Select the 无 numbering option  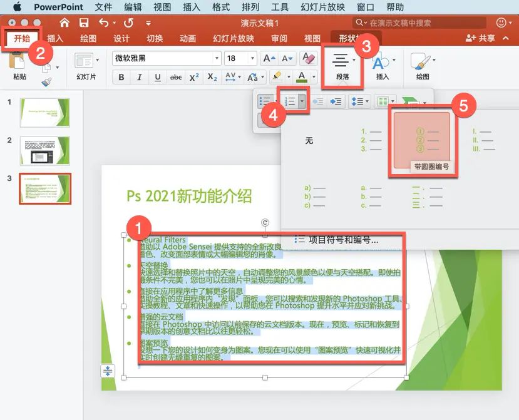coord(309,141)
